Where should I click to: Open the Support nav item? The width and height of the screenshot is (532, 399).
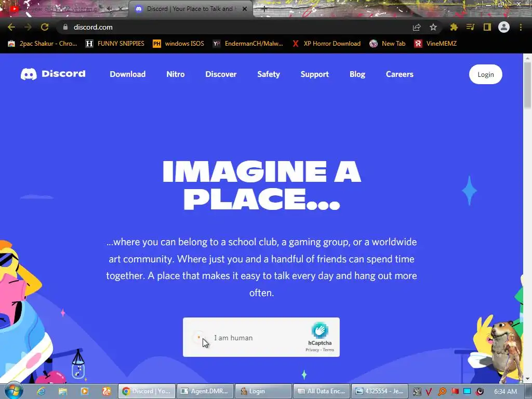click(314, 74)
